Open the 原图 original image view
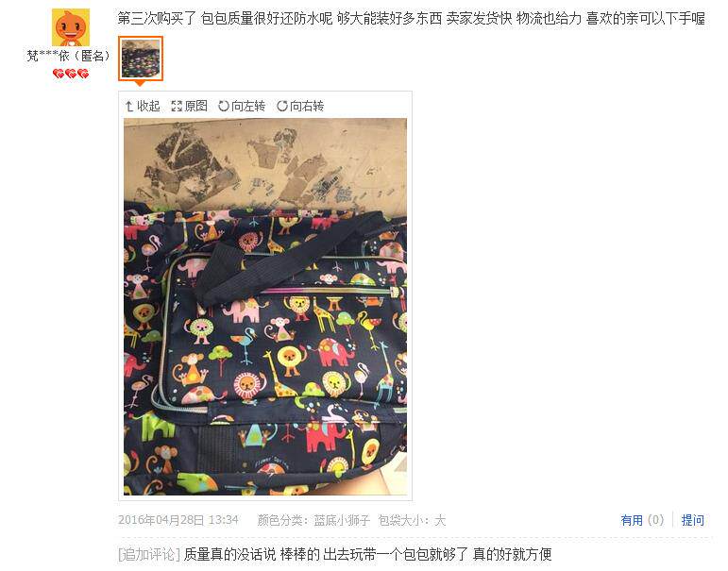The height and width of the screenshot is (571, 728). pos(190,107)
